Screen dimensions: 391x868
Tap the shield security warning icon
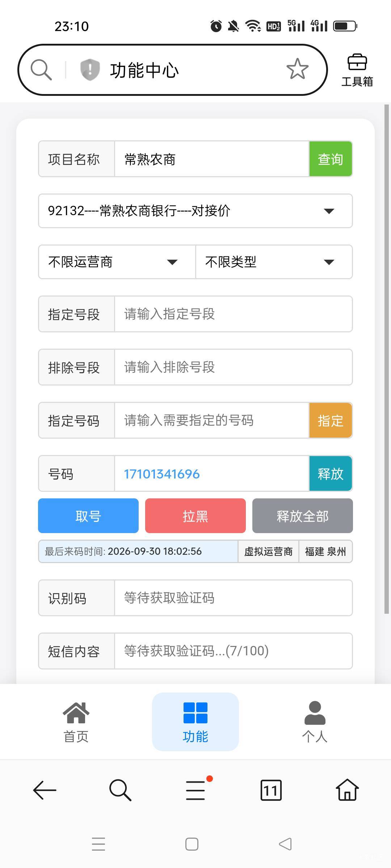(x=90, y=69)
